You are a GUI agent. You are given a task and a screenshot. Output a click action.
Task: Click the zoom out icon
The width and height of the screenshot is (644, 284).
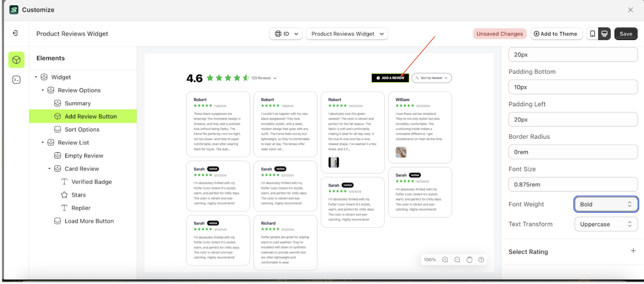pos(457,260)
